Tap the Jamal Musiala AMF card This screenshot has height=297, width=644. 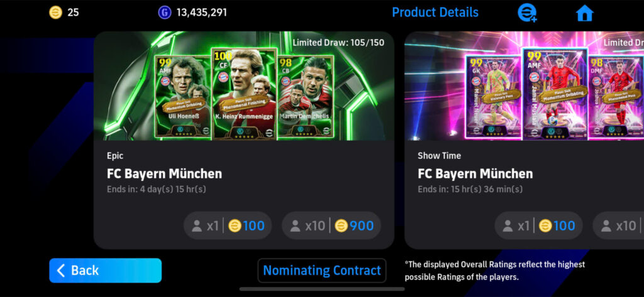[x=555, y=94]
